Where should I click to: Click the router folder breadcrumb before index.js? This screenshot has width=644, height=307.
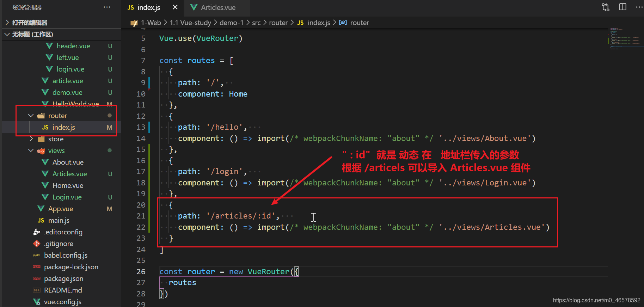click(278, 23)
